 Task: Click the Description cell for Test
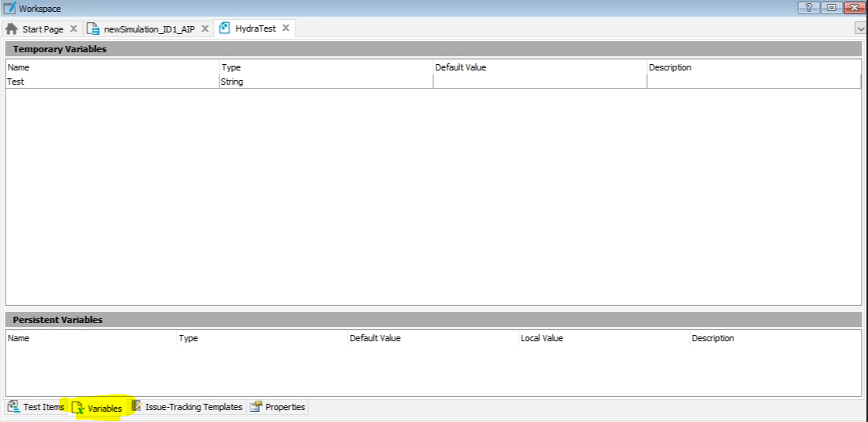coord(753,82)
